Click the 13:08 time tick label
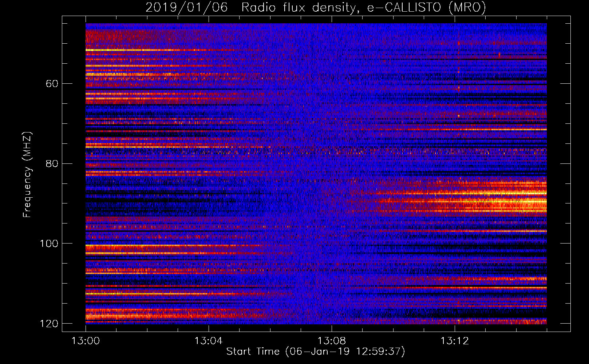Viewport: 589px width, 364px height. pos(331,341)
